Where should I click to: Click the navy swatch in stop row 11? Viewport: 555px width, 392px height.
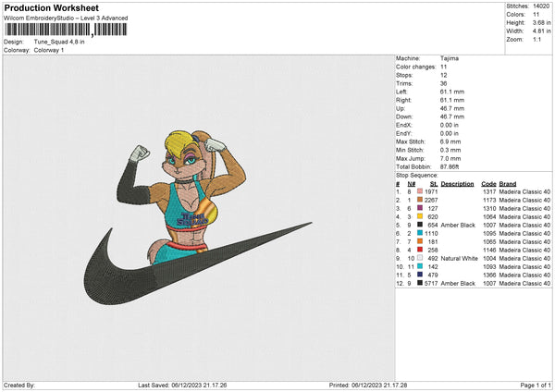point(420,275)
